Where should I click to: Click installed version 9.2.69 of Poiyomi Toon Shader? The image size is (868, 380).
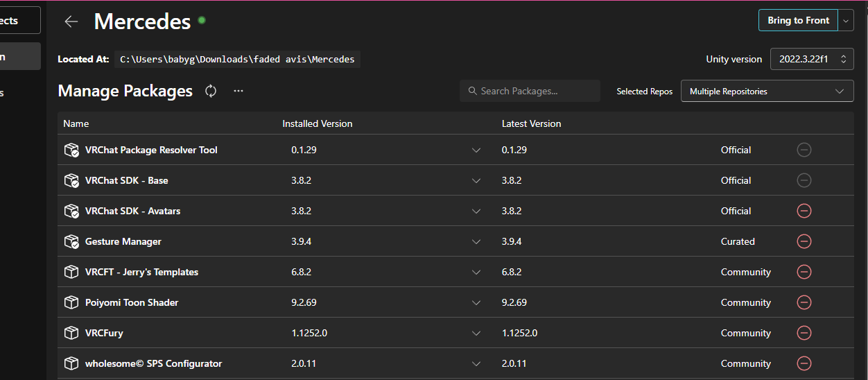point(304,302)
